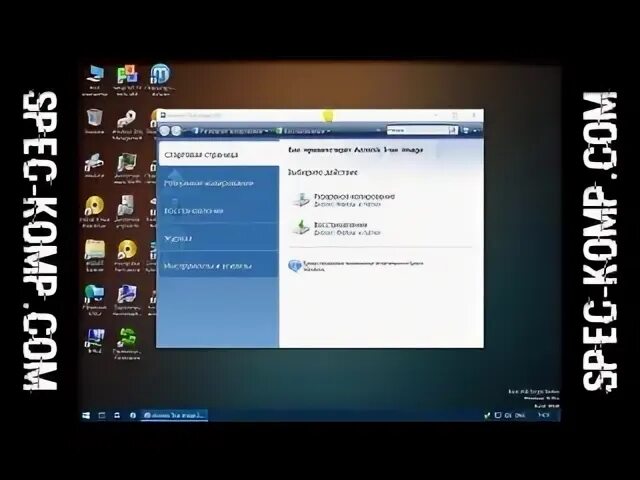Screen dimensions: 640x480
Task: Start Восстановление action link in main pane
Action: [x=340, y=224]
